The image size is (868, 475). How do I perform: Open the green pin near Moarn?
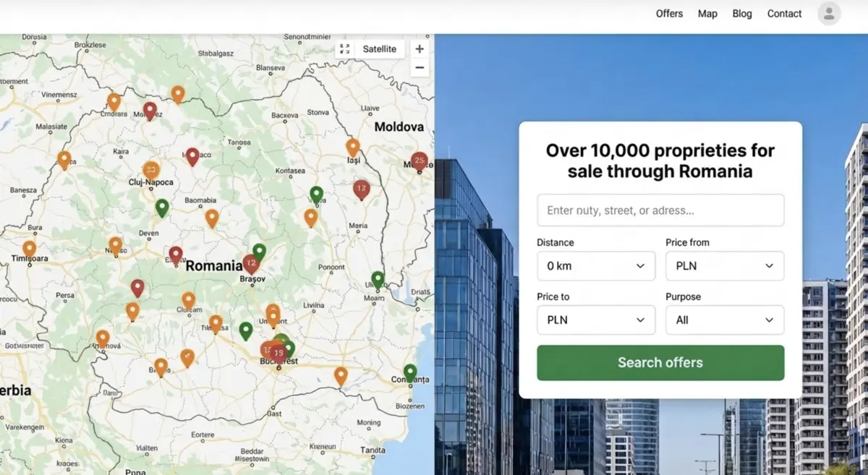click(x=378, y=280)
